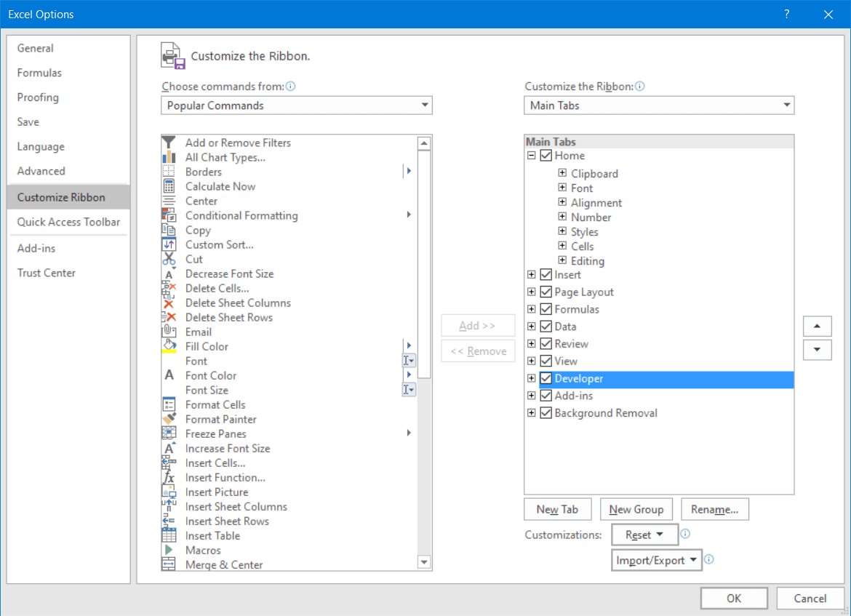
Task: Click the Calculate Now calculator icon
Action: [x=169, y=186]
